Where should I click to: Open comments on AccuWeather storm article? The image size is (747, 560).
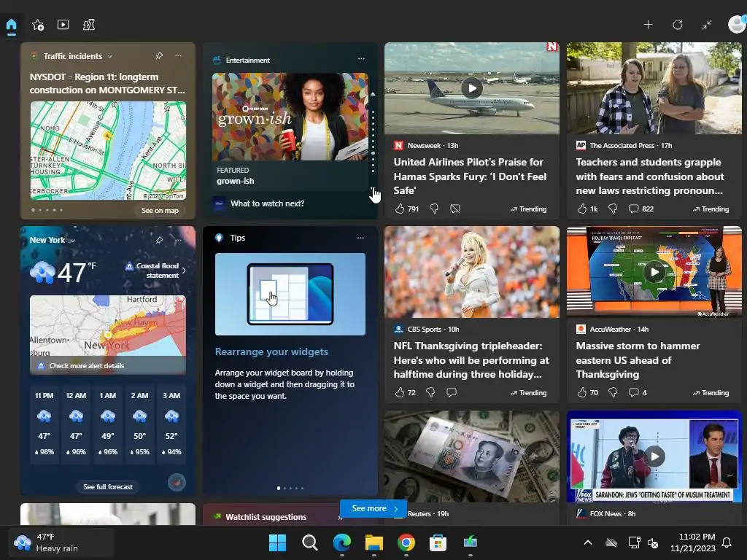tap(634, 392)
